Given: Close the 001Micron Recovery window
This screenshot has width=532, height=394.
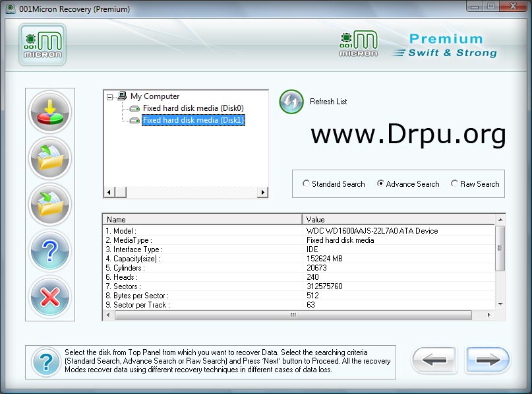Looking at the screenshot, I should (513, 6).
